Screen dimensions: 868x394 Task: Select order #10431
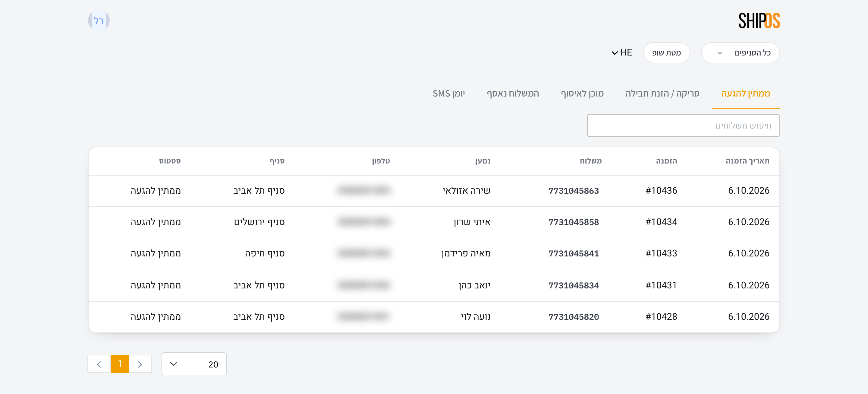[661, 285]
